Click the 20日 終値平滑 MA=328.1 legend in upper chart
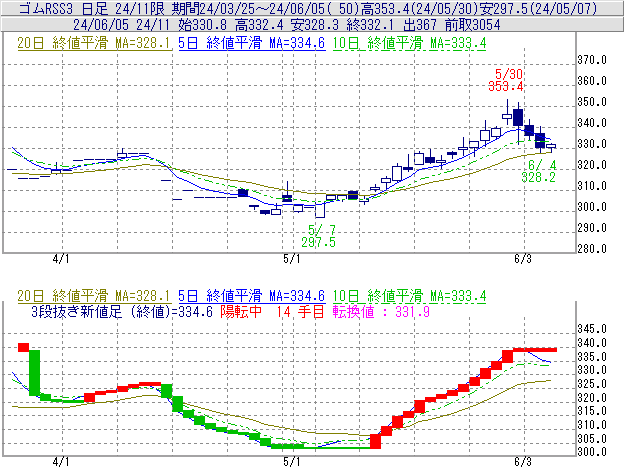624x475 pixels. [x=94, y=43]
